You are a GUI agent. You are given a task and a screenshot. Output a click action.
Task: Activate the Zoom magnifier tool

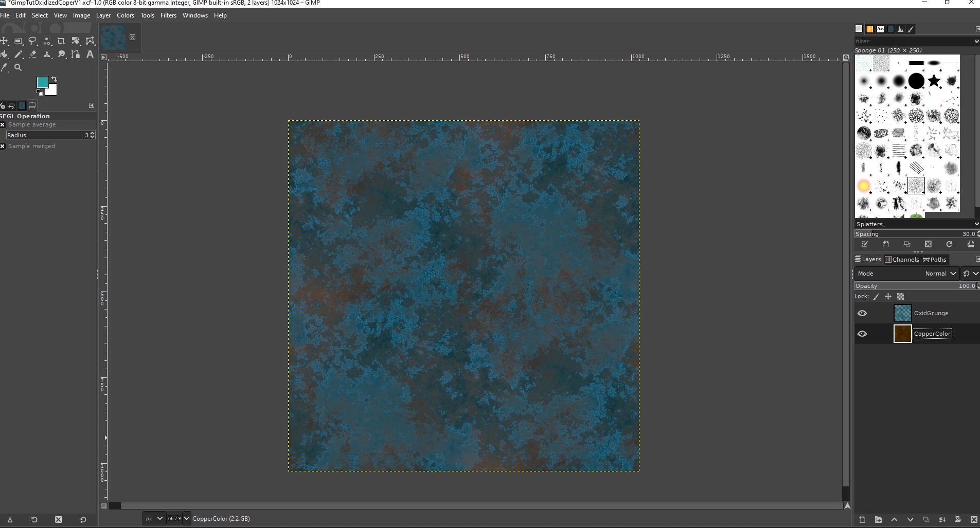(18, 67)
